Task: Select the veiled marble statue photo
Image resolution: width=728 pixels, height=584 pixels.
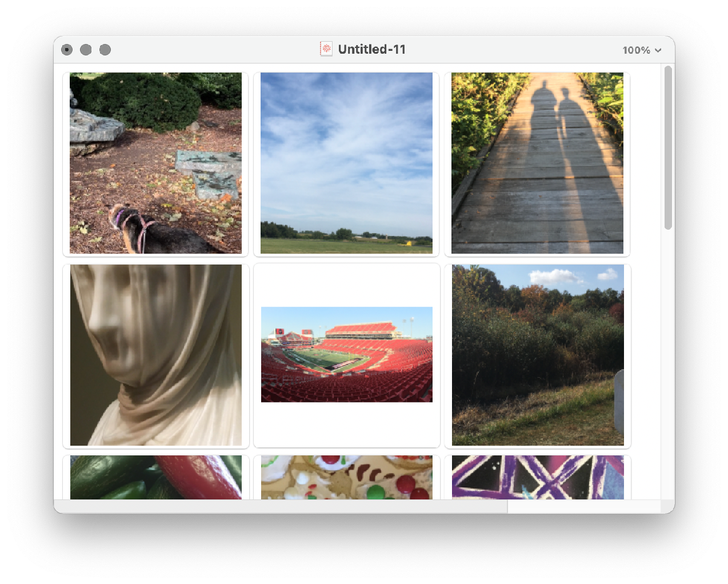Action: point(155,355)
